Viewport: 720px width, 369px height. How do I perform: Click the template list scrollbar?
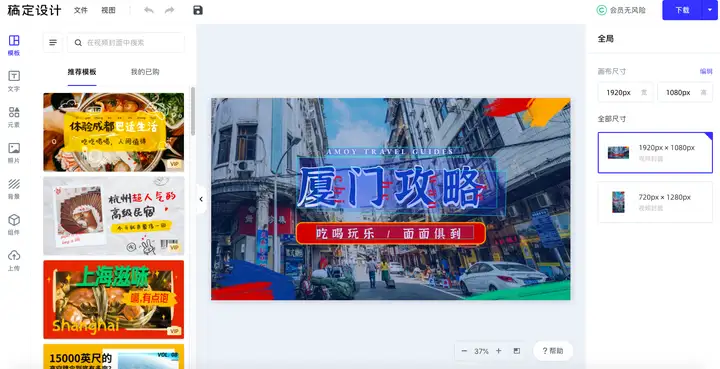click(193, 112)
